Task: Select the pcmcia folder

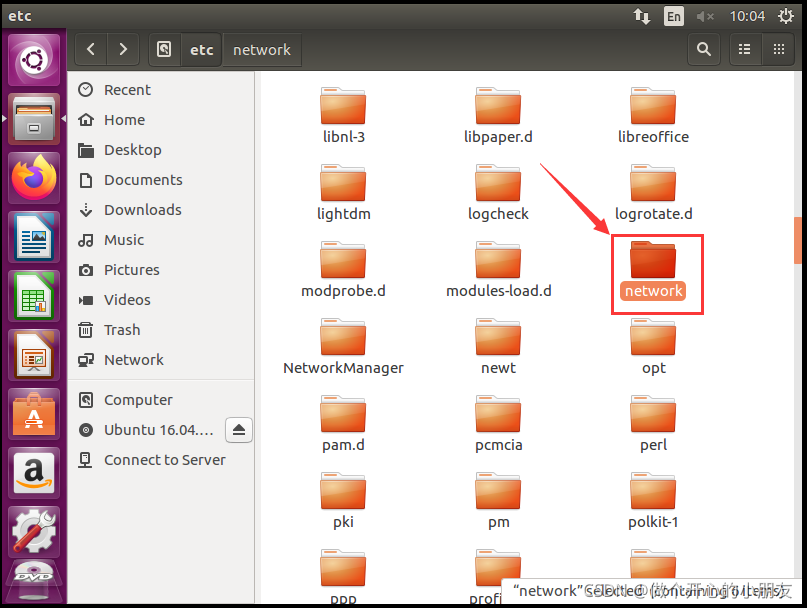Action: [498, 423]
